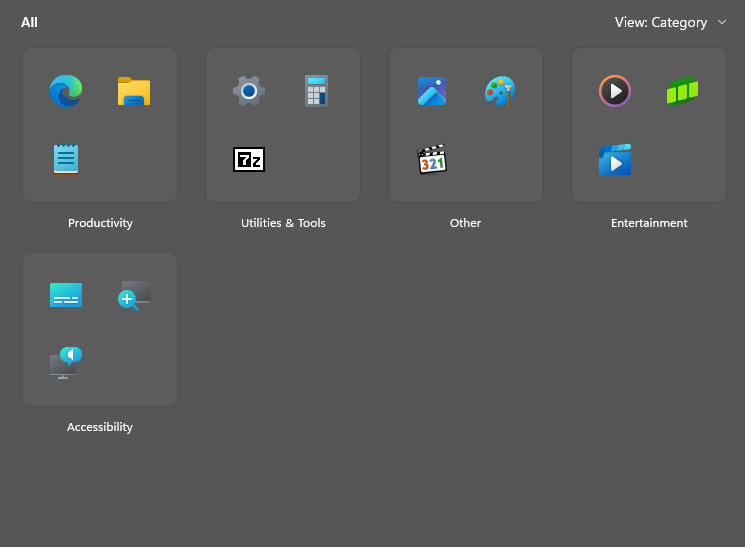Open the blue Movies & TV app
Viewport: 745px width, 547px height.
tap(615, 159)
